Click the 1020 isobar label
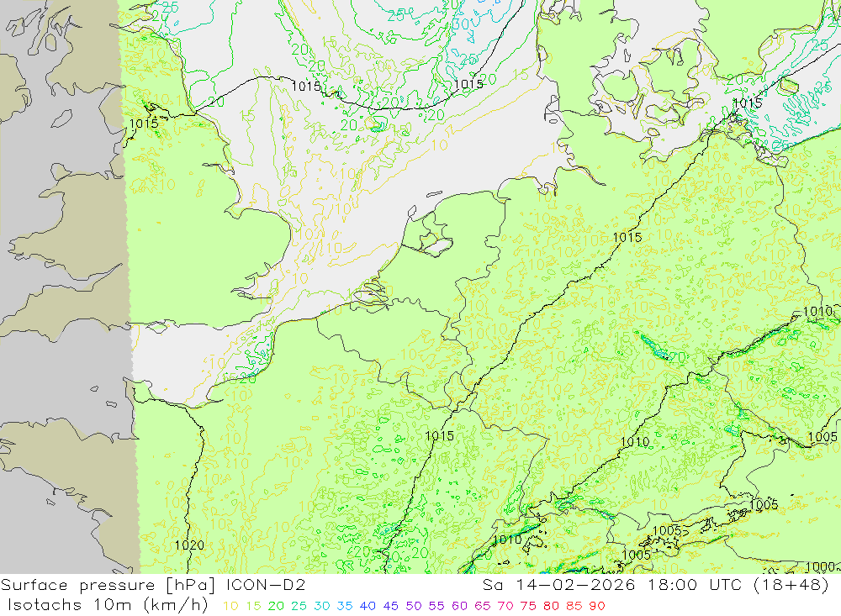 pos(189,545)
